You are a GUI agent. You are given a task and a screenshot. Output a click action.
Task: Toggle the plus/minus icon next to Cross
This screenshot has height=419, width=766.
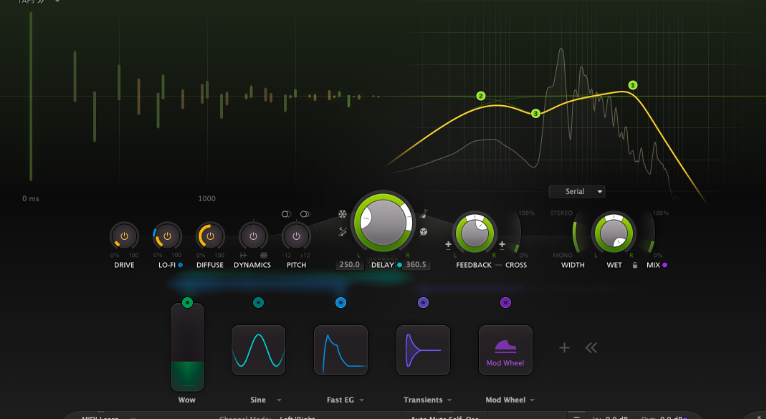tap(502, 245)
